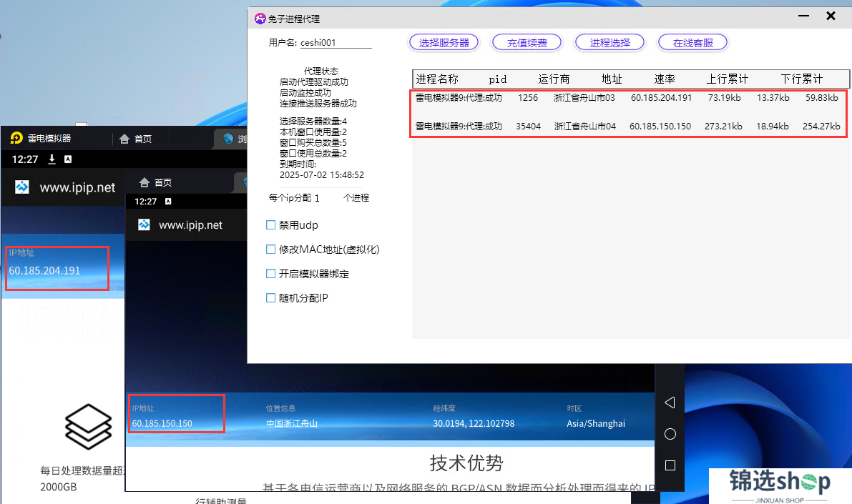Tap the Android recent apps square button

[x=670, y=465]
